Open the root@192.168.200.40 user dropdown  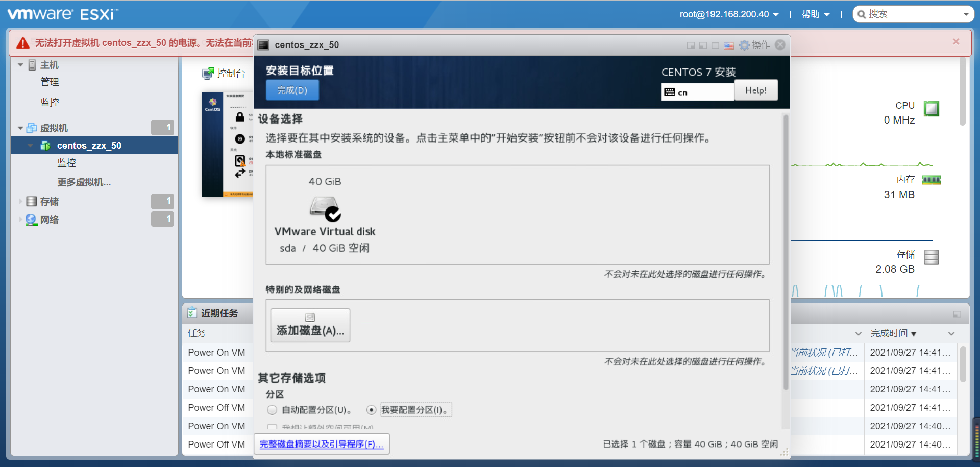click(x=729, y=14)
